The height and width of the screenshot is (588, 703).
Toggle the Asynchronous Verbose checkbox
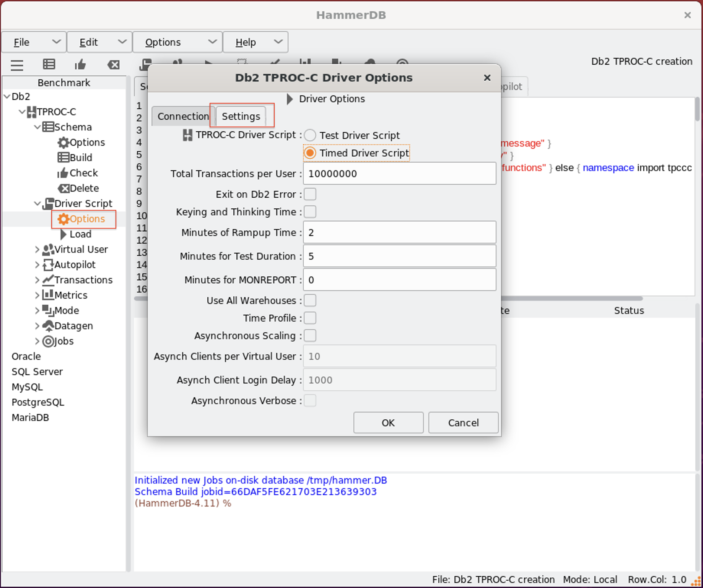(310, 401)
